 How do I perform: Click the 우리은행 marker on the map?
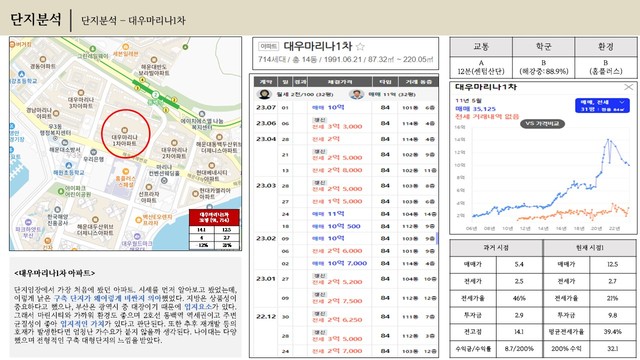click(x=93, y=152)
